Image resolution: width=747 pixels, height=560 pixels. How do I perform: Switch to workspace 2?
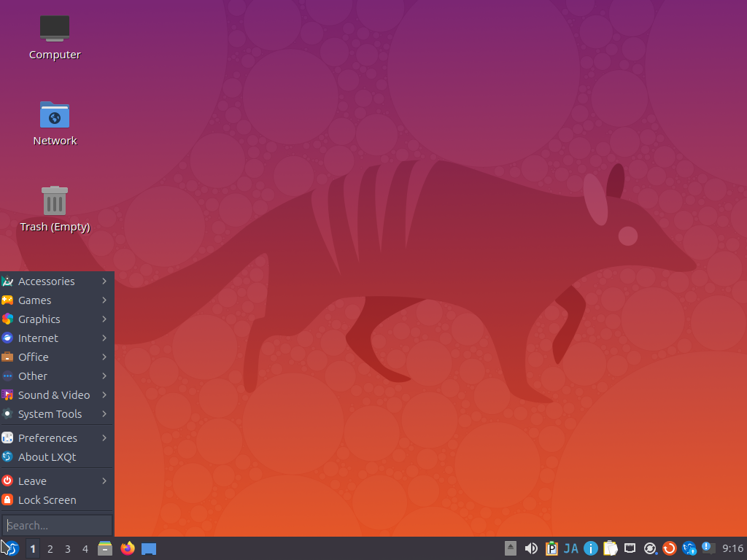[50, 548]
